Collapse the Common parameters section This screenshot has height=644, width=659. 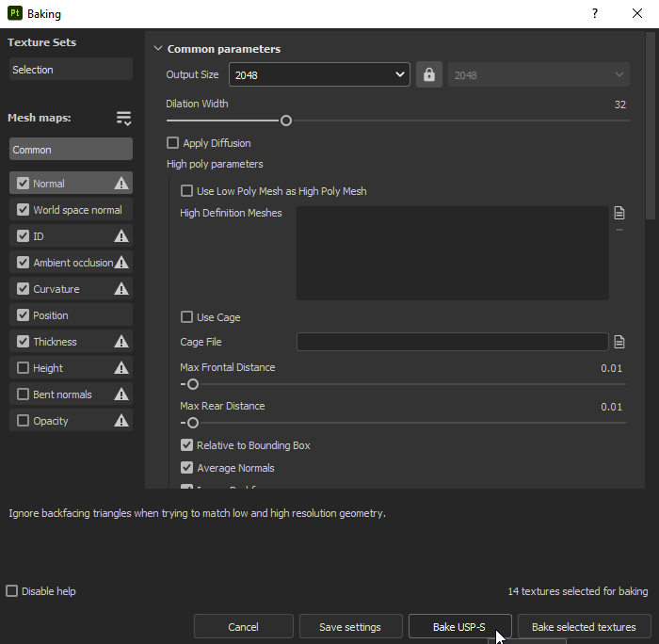(157, 49)
